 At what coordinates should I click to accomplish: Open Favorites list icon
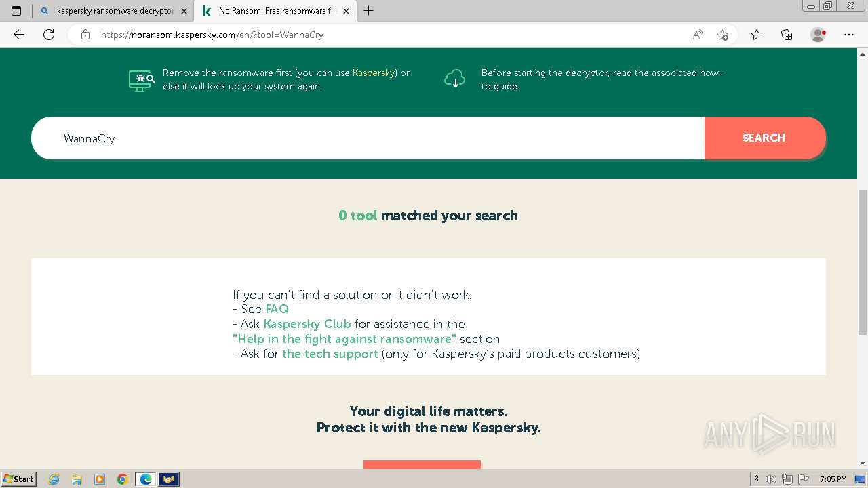coord(757,35)
